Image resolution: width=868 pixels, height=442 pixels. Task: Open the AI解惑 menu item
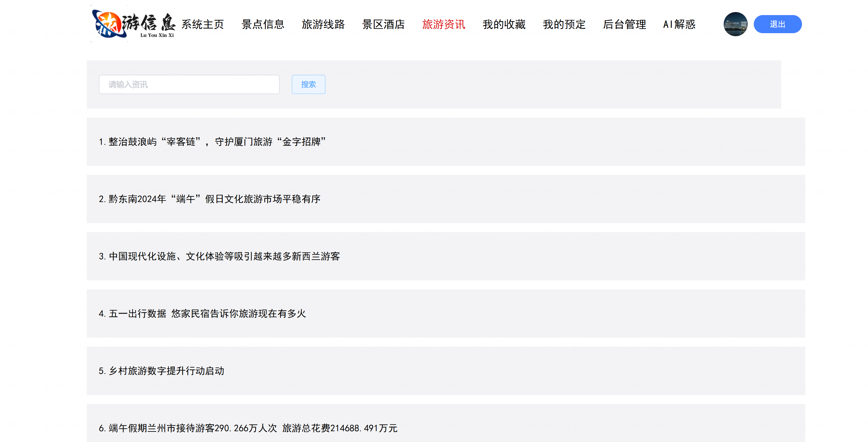click(679, 24)
